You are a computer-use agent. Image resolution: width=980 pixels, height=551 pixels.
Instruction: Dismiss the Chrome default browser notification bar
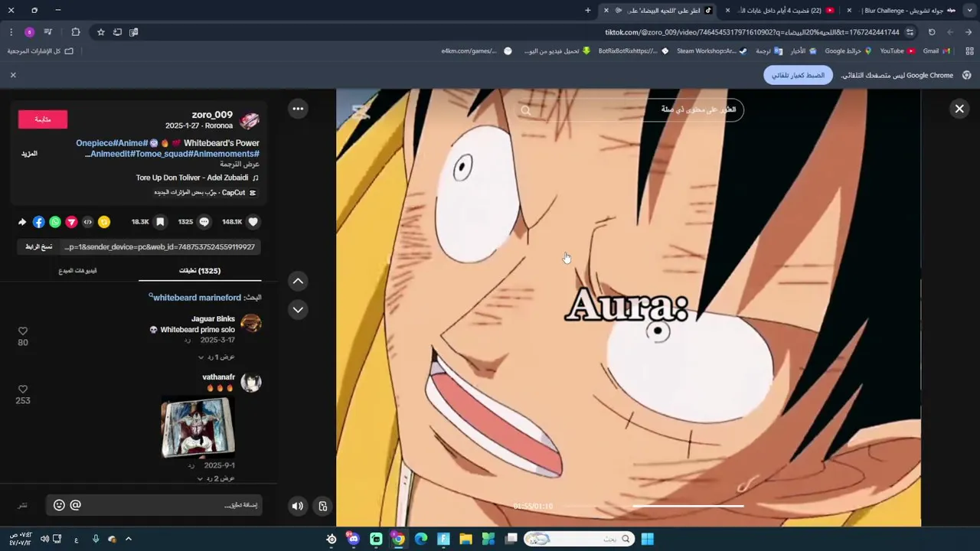click(13, 75)
